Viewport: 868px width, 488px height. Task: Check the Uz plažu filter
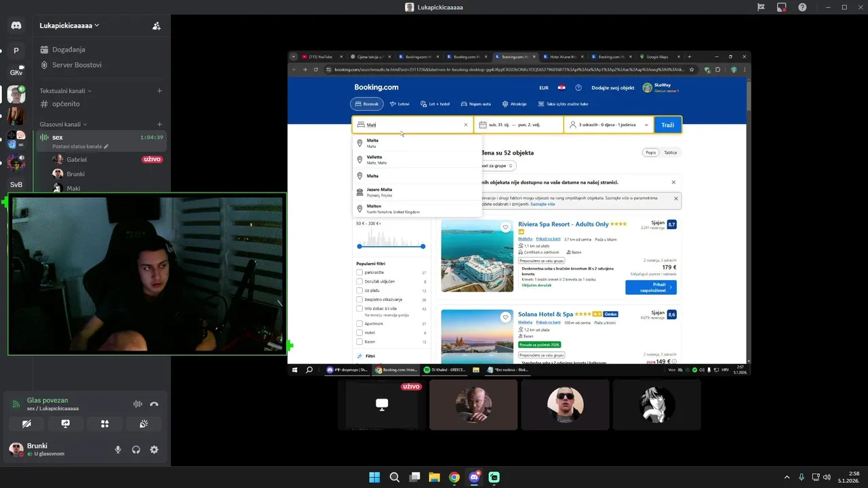tap(359, 290)
